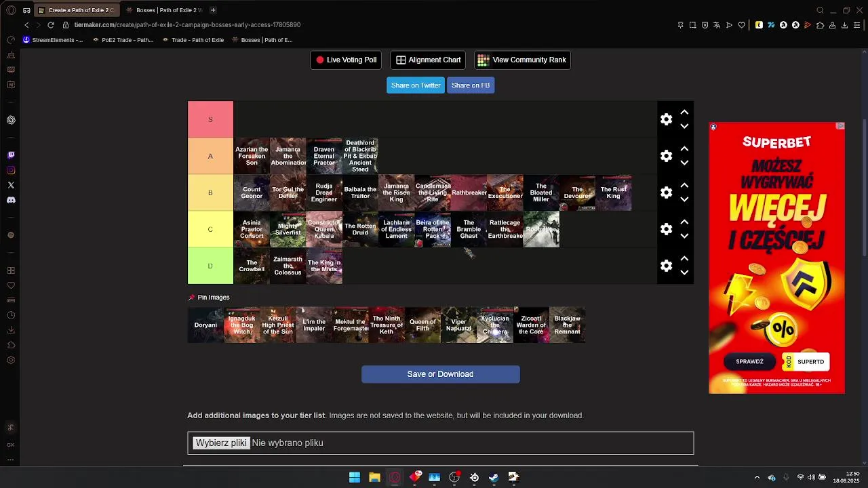Open Twitch in Opera sidebar
This screenshot has width=868, height=488.
tap(11, 155)
